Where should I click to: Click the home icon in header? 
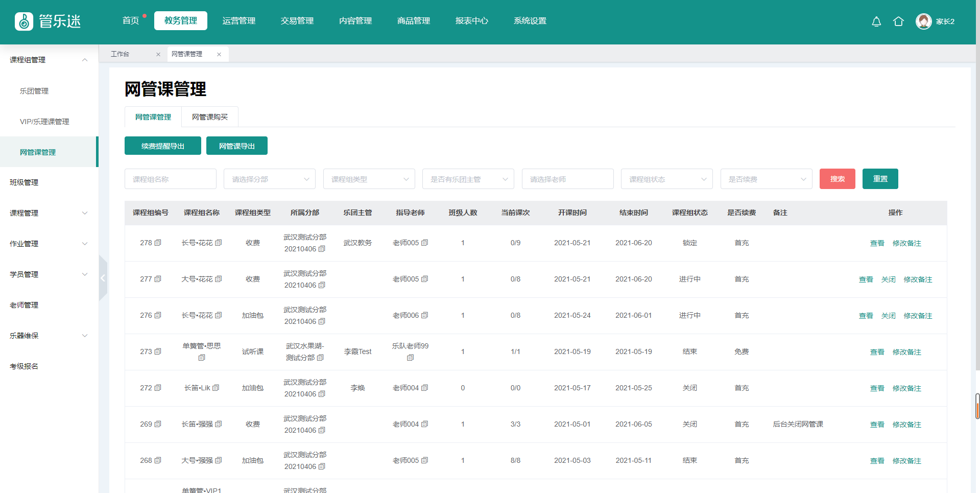tap(898, 21)
